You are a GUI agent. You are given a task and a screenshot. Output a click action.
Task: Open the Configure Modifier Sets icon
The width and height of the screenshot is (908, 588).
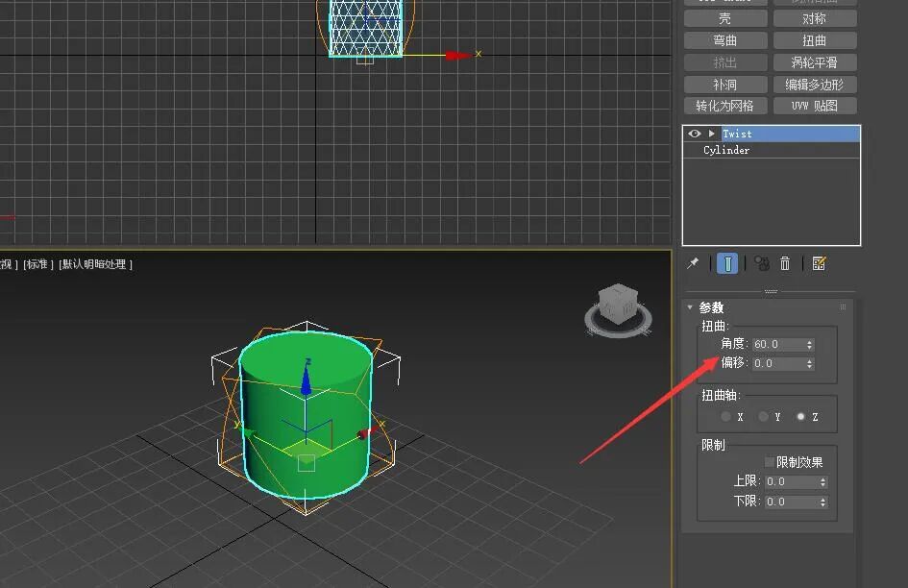(819, 263)
